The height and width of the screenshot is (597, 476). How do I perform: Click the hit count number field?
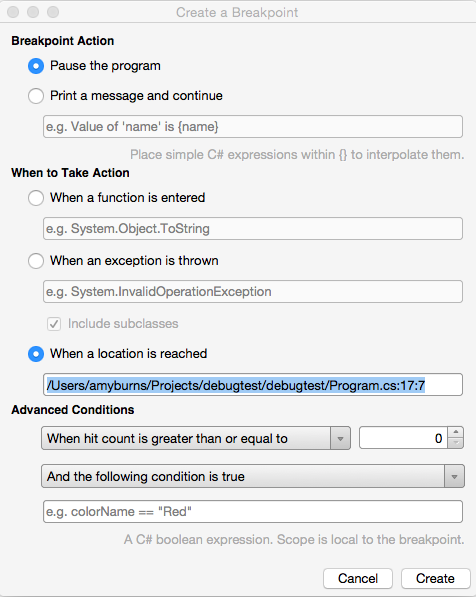click(403, 438)
